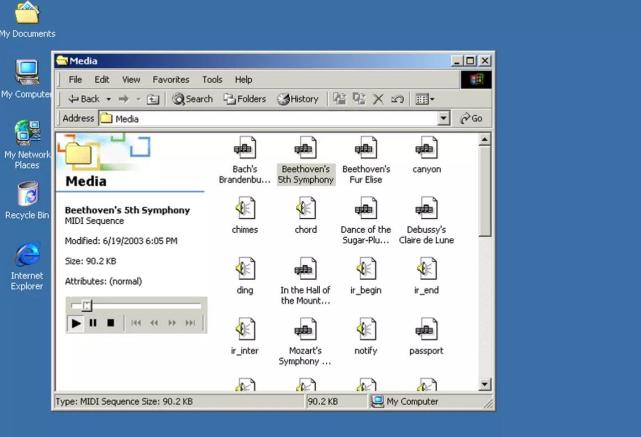This screenshot has width=641, height=437.
Task: Click the scrollbar up arrow
Action: click(484, 139)
